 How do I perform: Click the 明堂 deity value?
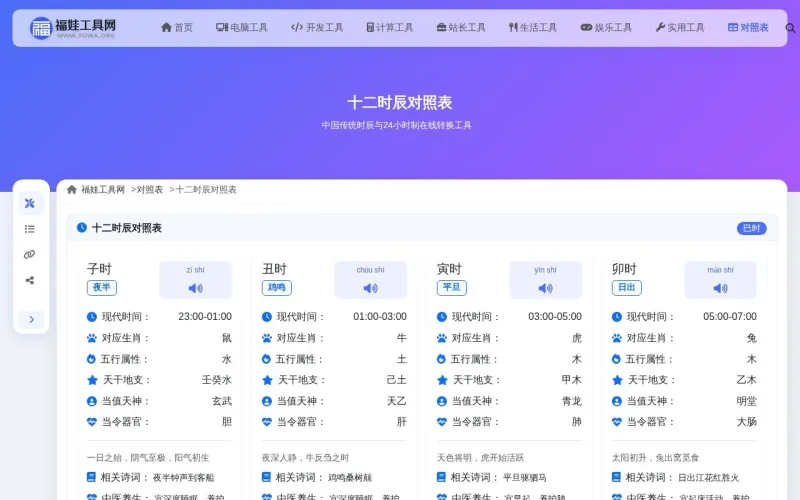[x=746, y=402]
